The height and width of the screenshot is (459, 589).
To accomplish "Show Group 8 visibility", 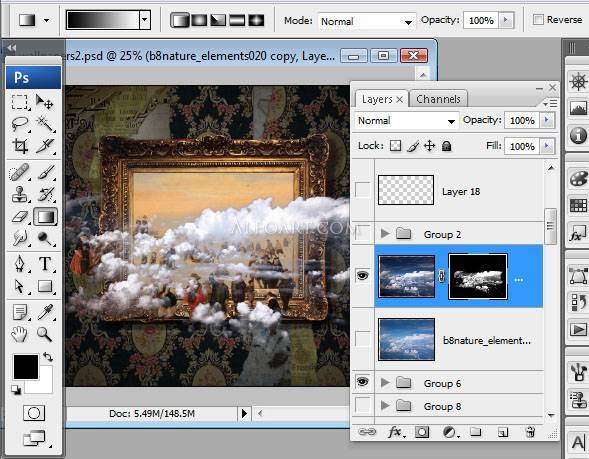I will click(x=362, y=405).
